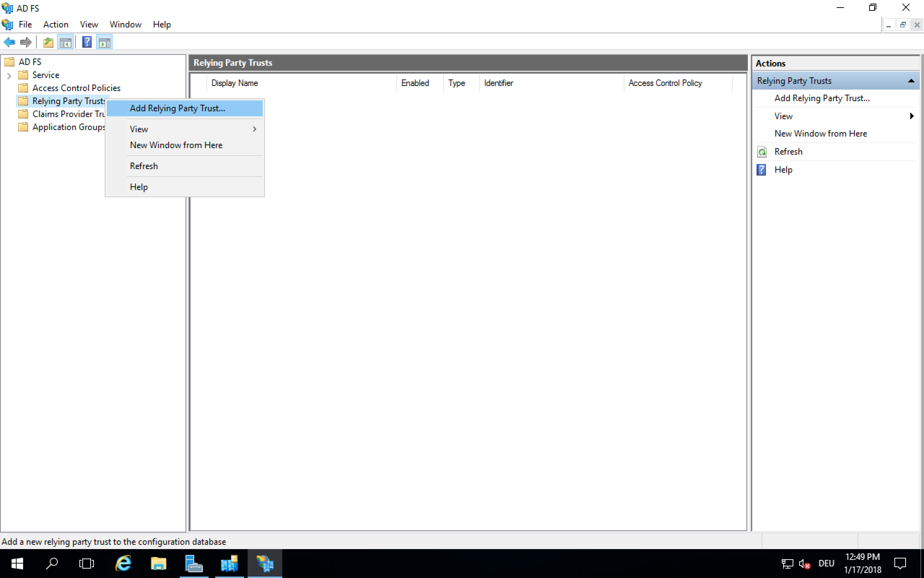
Task: Open Help from the toolbar question-mark icon
Action: click(87, 42)
